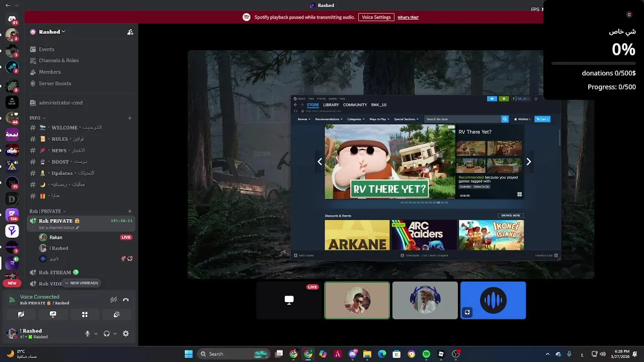Open Discord Direct Messages home icon
644x362 pixels.
(x=12, y=19)
